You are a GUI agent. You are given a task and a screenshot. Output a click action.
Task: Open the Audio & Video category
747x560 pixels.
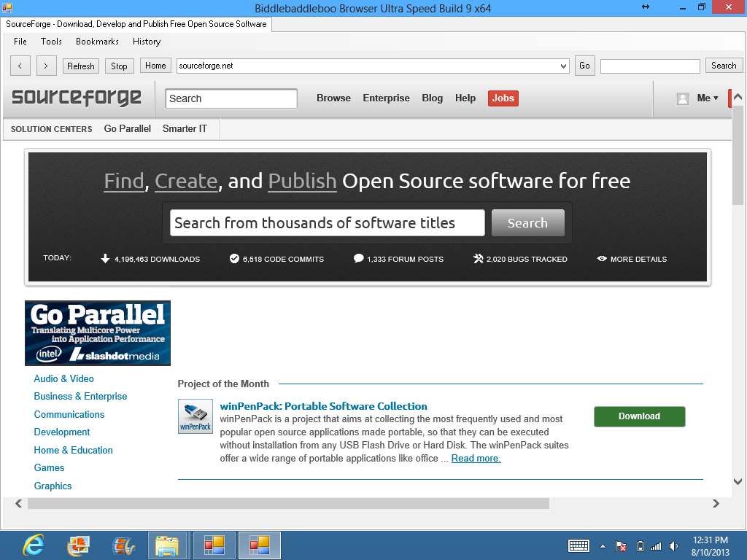(64, 378)
